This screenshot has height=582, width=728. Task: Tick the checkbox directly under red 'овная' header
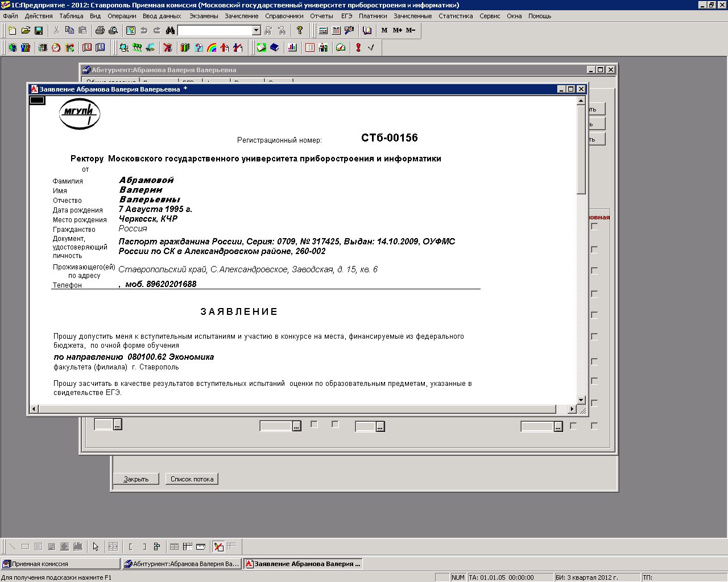594,226
